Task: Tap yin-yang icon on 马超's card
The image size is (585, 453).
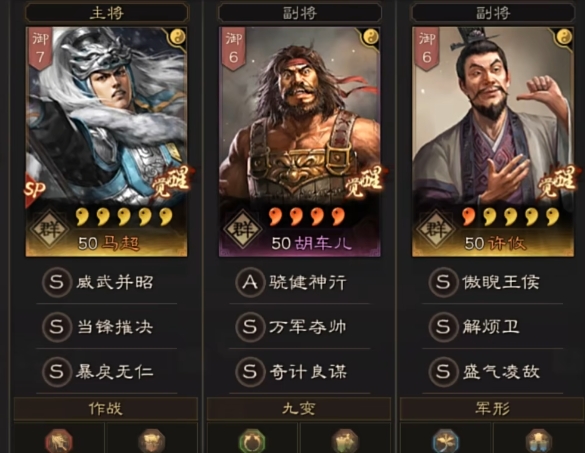Action: [x=178, y=37]
